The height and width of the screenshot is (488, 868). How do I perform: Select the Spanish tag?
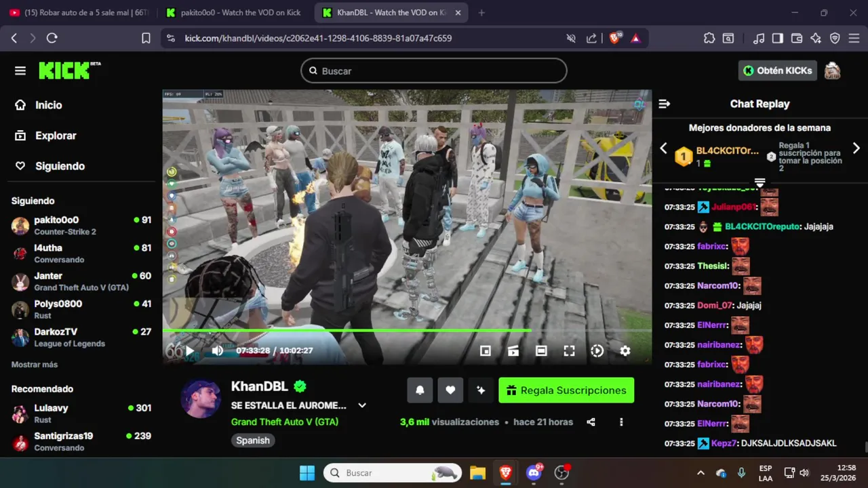pos(253,441)
